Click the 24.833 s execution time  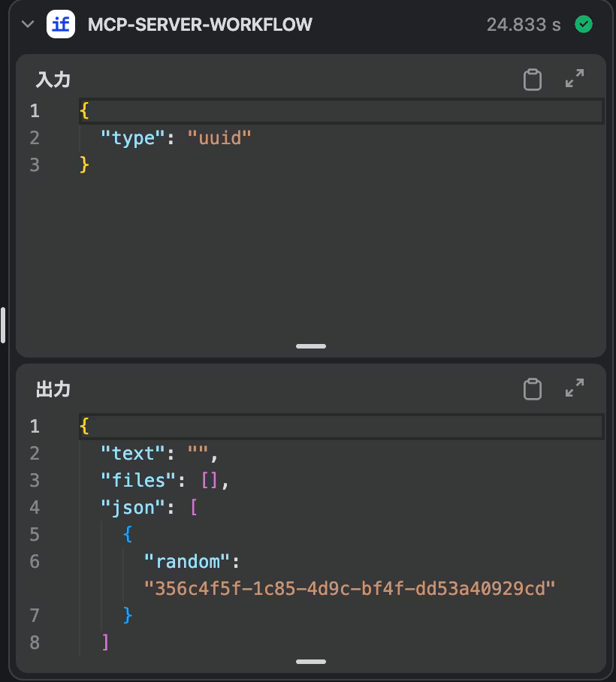click(524, 24)
